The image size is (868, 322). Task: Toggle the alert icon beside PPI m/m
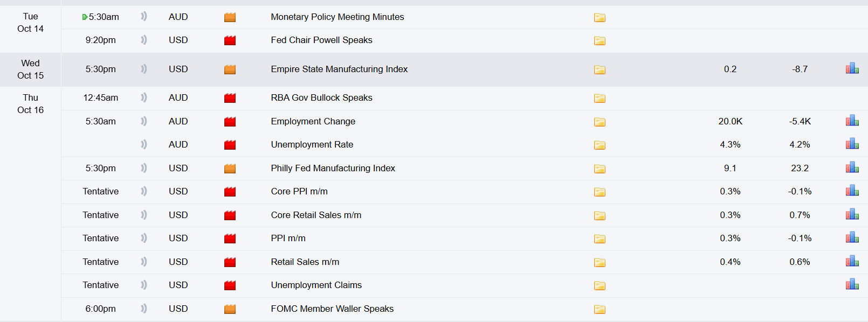pos(143,238)
